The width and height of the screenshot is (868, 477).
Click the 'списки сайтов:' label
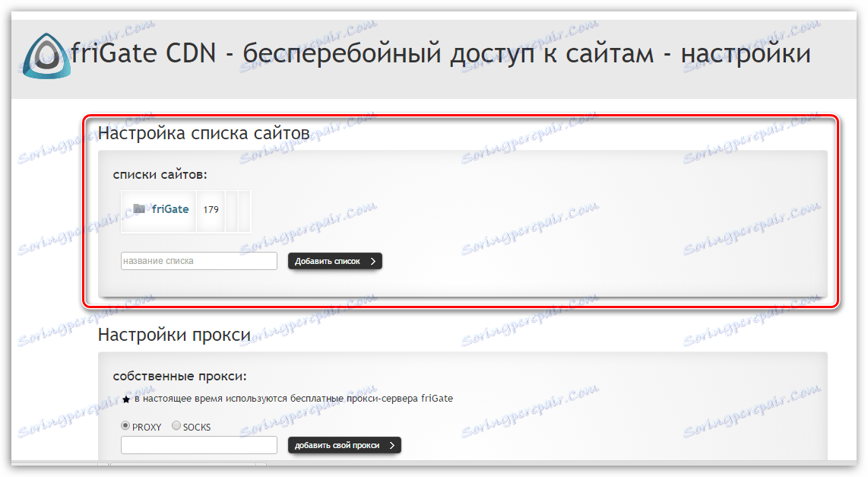(x=160, y=174)
